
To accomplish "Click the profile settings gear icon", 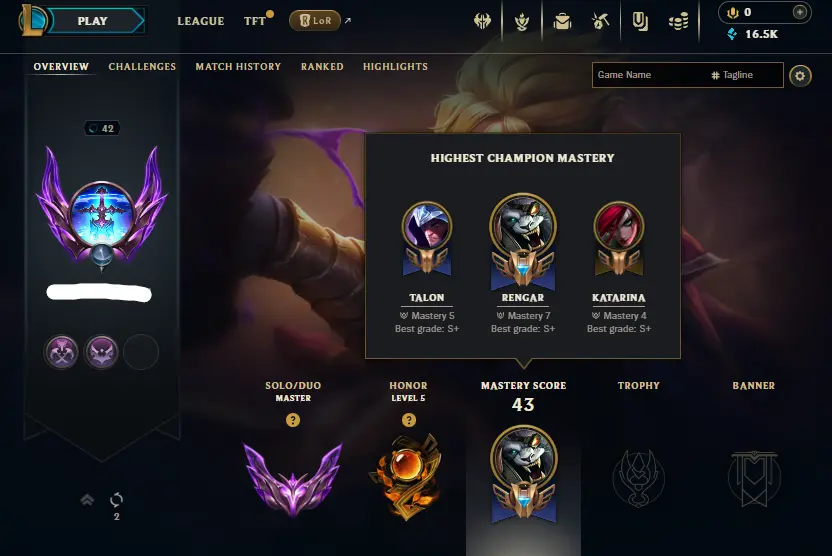I will pos(800,76).
